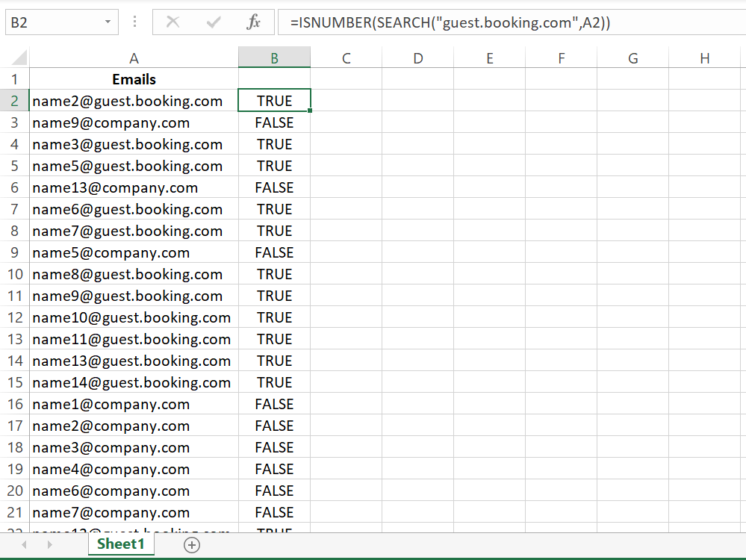Select column B by clicking its header
Image resolution: width=746 pixels, height=560 pixels.
(273, 57)
